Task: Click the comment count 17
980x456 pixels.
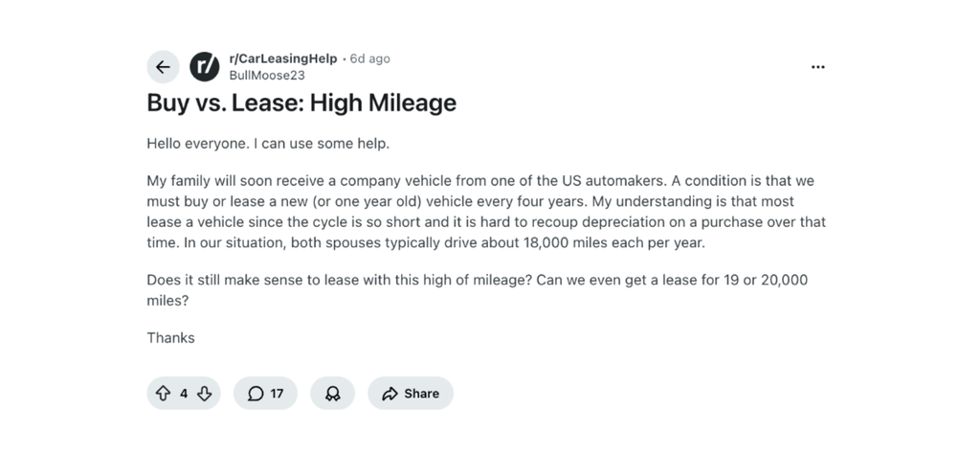Action: [277, 393]
